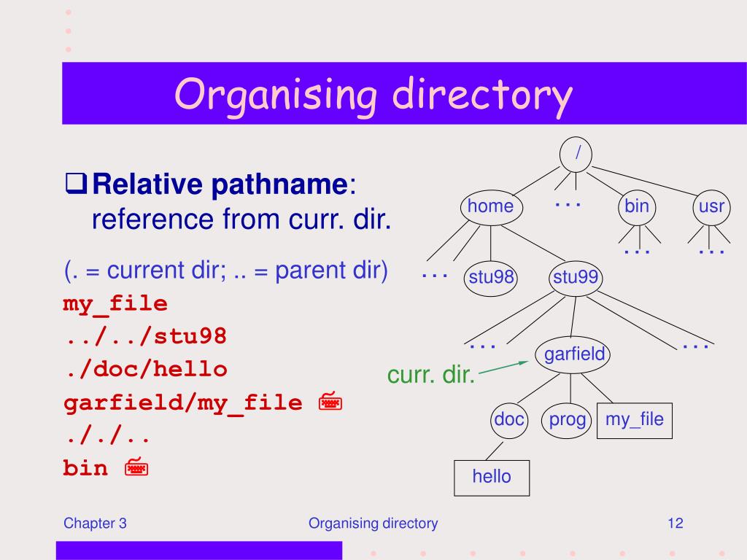Click the "./doc/hello" path example
747x560 pixels.
click(x=145, y=370)
